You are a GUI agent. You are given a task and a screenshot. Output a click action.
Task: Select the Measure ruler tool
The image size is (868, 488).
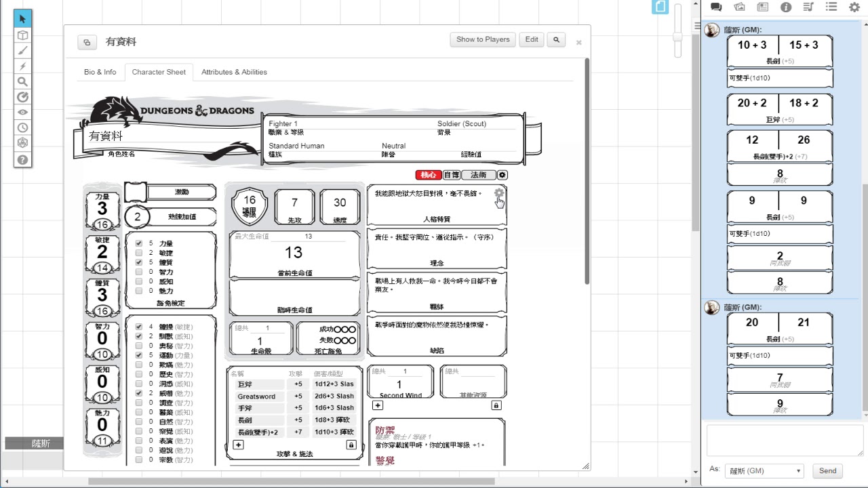point(22,98)
